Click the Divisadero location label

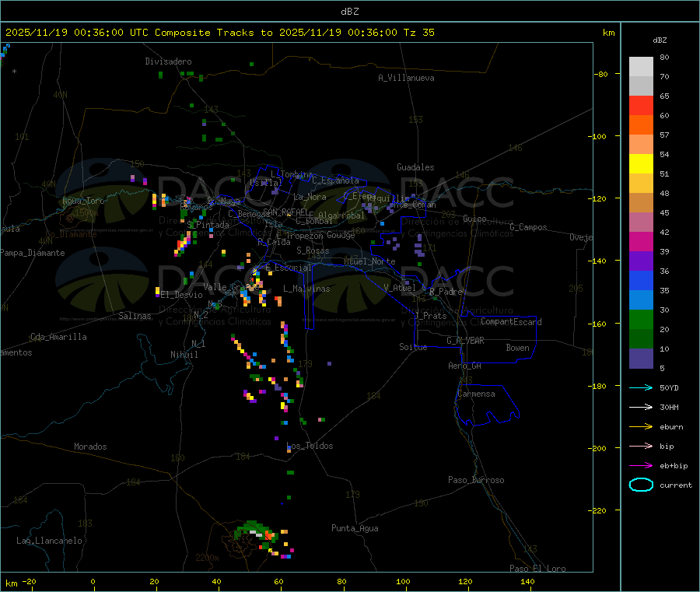click(168, 61)
